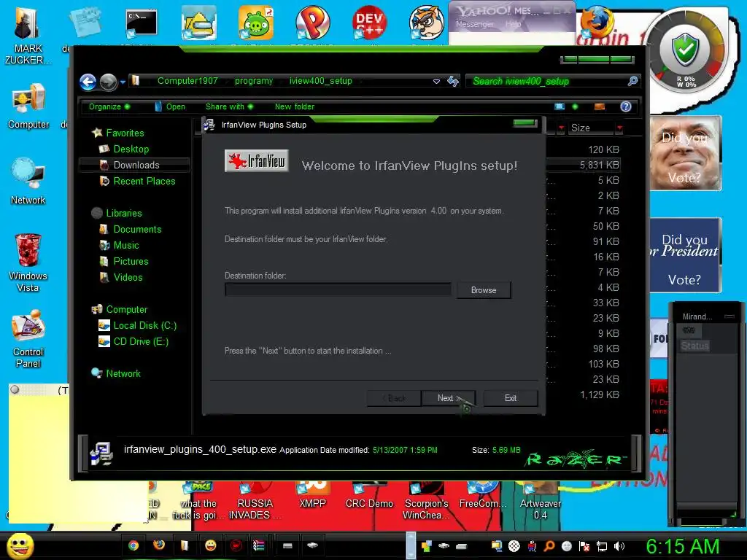Open the Computer desktop icon
747x560 pixels.
tap(28, 106)
